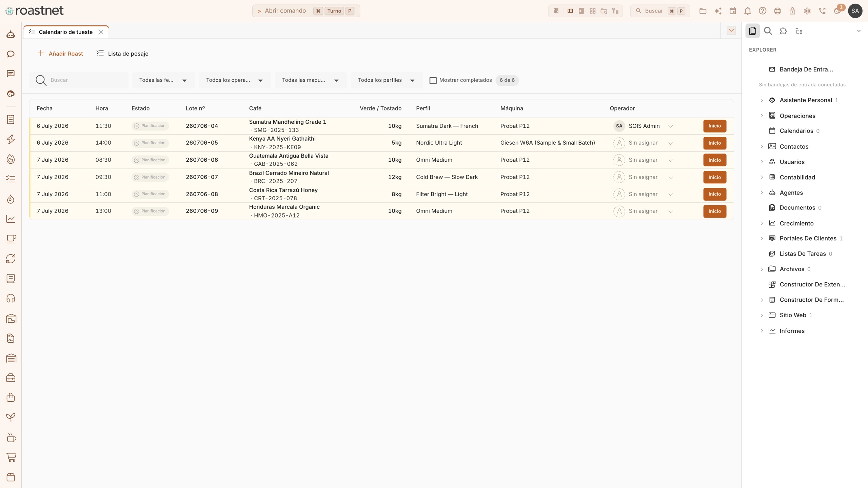Click the Buscar field in roast filters

click(79, 80)
